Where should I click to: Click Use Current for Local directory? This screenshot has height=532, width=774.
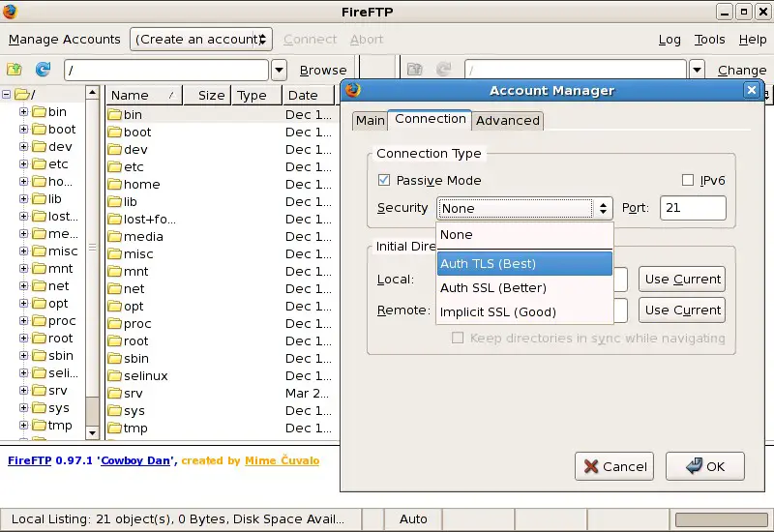[x=682, y=280]
